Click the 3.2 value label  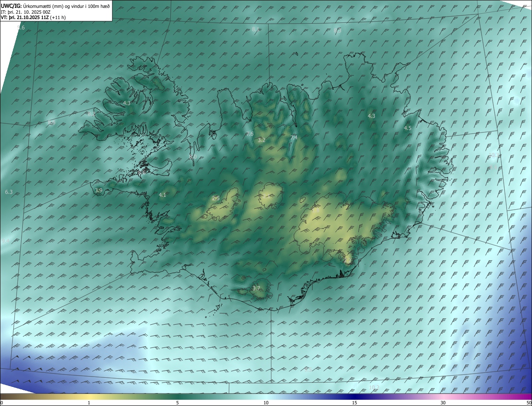tap(261, 140)
